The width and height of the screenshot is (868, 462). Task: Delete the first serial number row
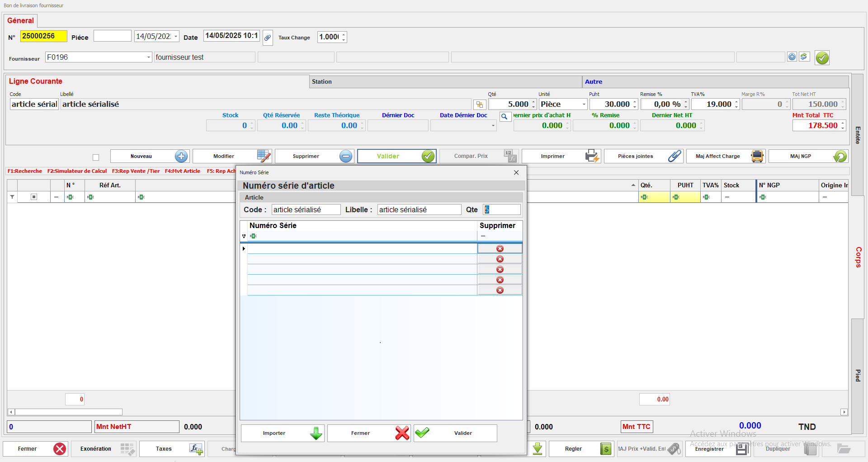click(500, 248)
